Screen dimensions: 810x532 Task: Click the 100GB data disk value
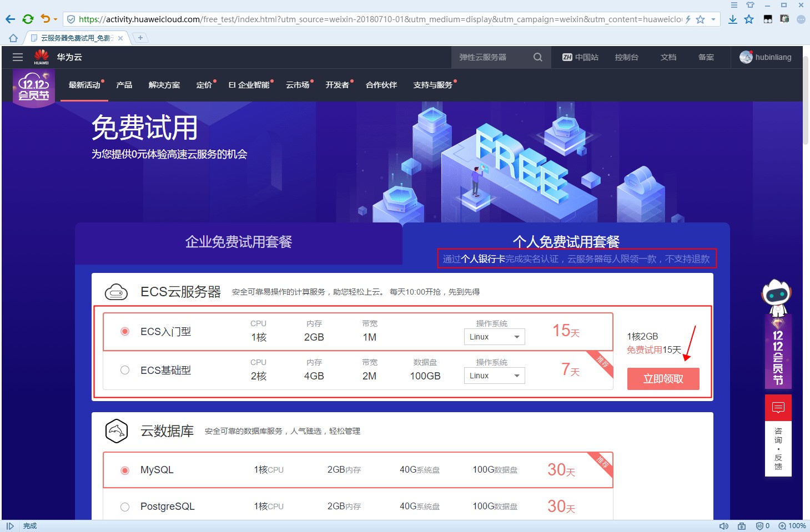[425, 376]
